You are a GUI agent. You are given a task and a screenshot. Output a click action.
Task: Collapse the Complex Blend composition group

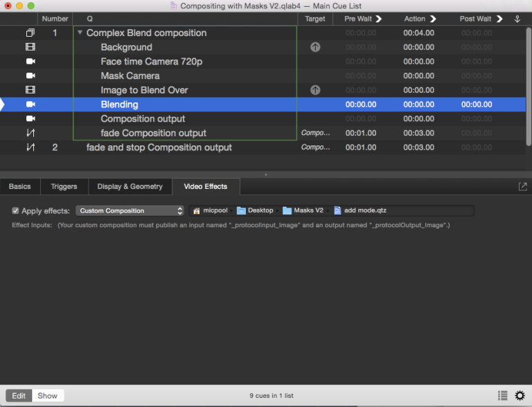(80, 33)
